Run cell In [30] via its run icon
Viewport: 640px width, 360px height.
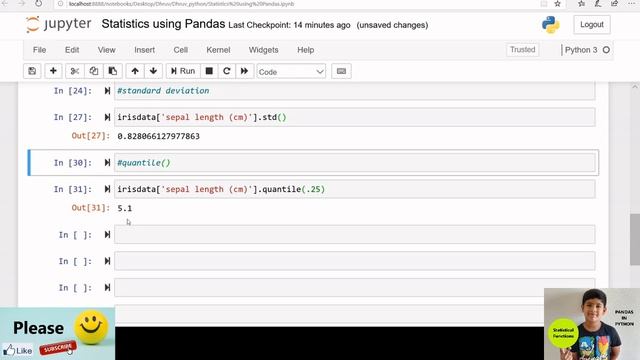107,162
